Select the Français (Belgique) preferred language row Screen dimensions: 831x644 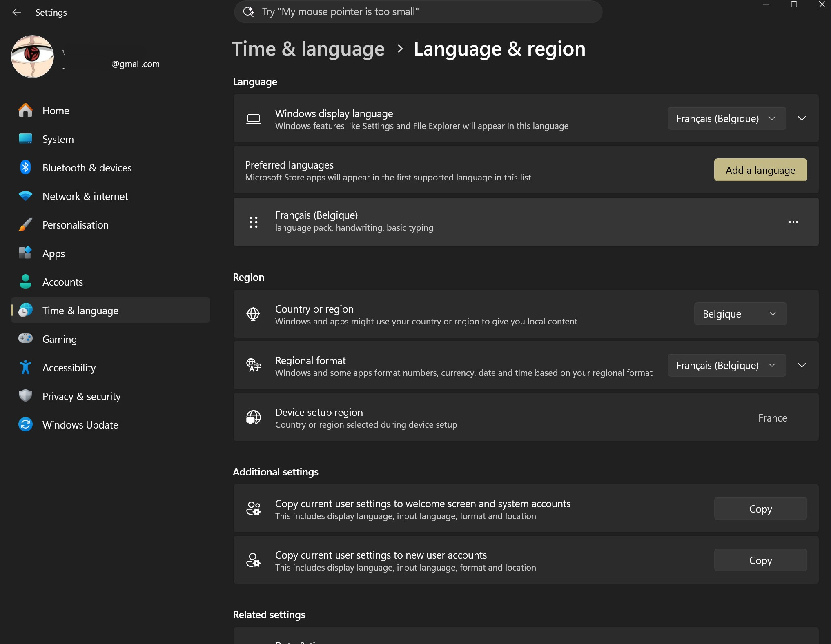(x=526, y=222)
